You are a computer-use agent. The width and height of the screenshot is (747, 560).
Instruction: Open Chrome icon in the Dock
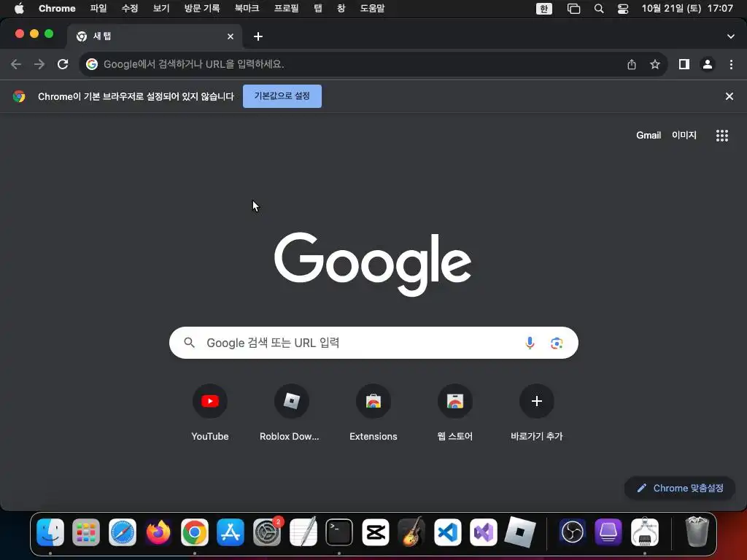click(x=194, y=532)
